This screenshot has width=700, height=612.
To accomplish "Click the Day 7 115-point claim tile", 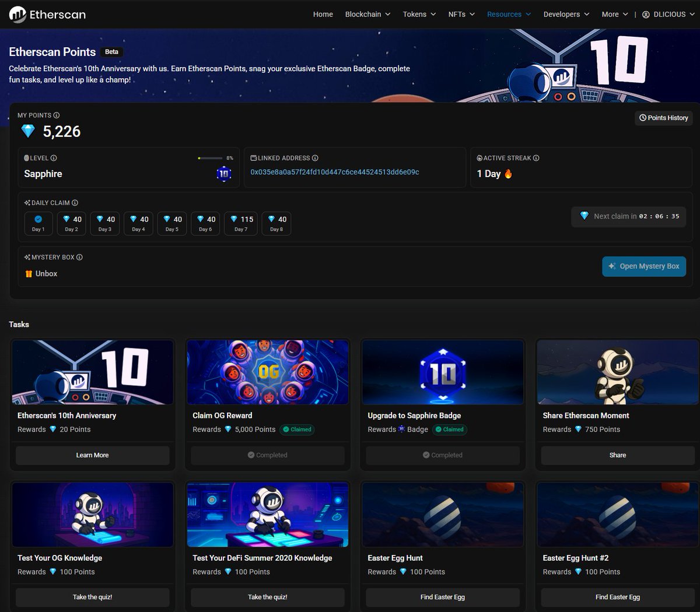I will coord(241,223).
